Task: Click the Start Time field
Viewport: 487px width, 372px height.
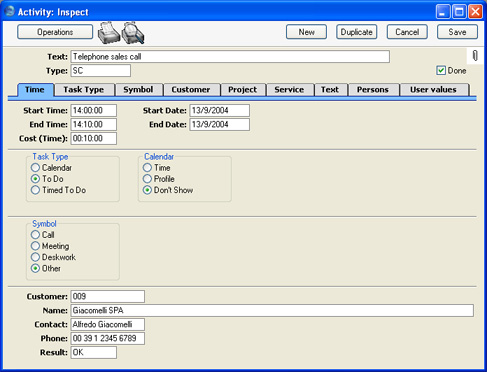Action: pyautogui.click(x=94, y=110)
